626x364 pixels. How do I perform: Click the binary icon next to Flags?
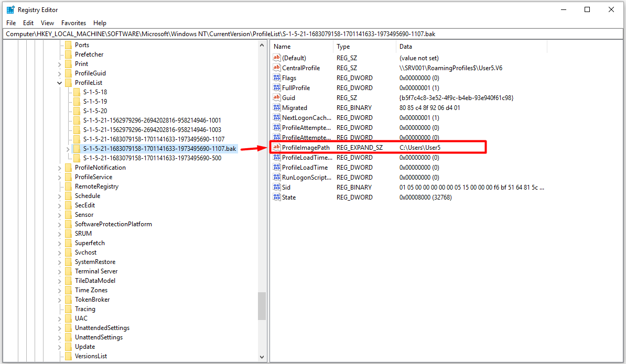276,78
